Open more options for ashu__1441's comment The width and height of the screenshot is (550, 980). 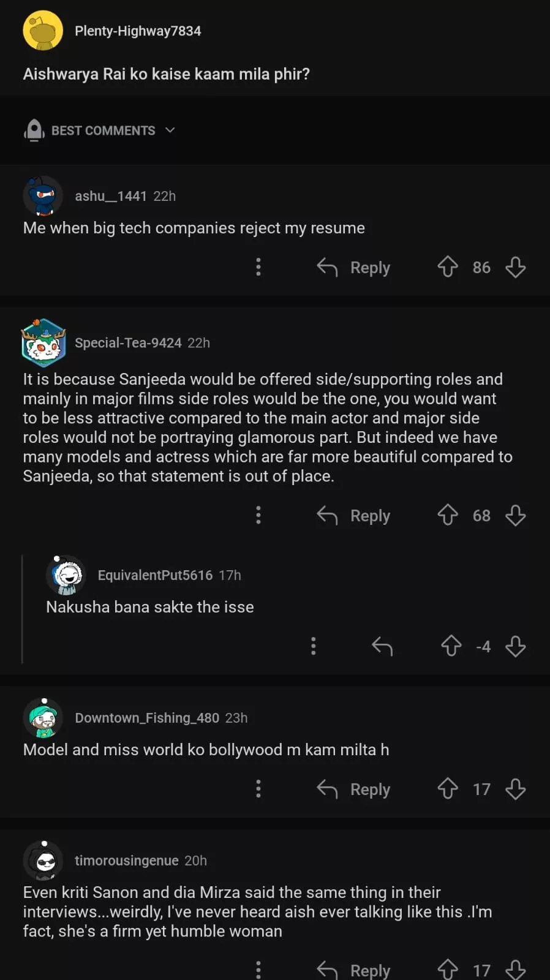(x=258, y=267)
